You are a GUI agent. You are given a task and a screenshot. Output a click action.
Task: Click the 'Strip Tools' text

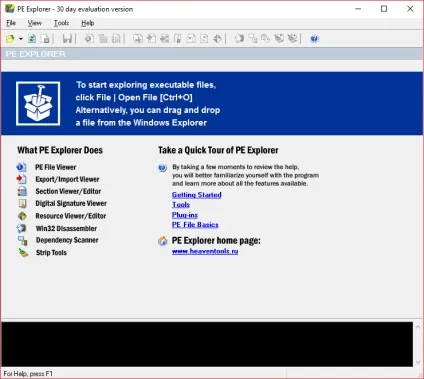tap(51, 253)
